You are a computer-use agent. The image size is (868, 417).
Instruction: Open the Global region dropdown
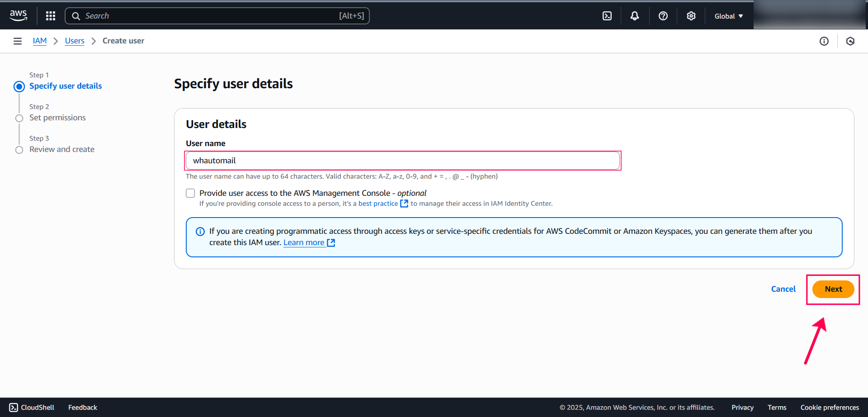point(728,15)
